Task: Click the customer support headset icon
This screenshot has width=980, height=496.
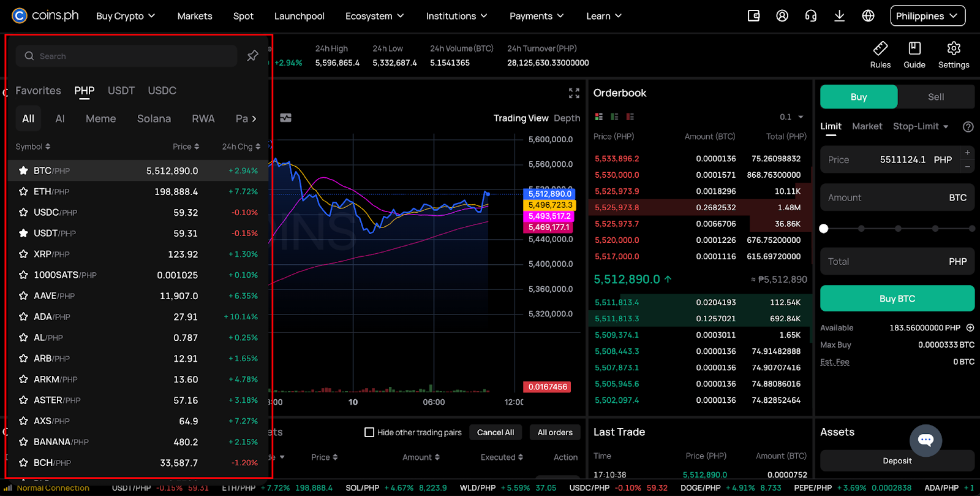Action: [811, 16]
